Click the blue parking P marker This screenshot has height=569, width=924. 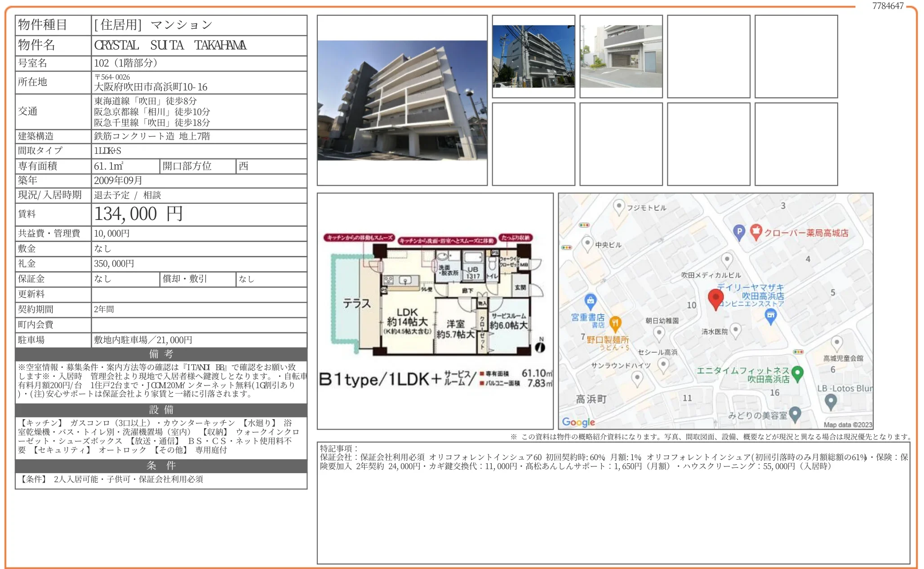click(x=739, y=232)
